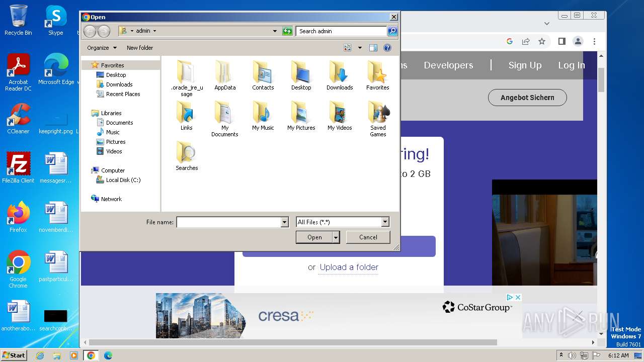Image resolution: width=644 pixels, height=362 pixels.
Task: Click the File name input field
Action: point(229,222)
